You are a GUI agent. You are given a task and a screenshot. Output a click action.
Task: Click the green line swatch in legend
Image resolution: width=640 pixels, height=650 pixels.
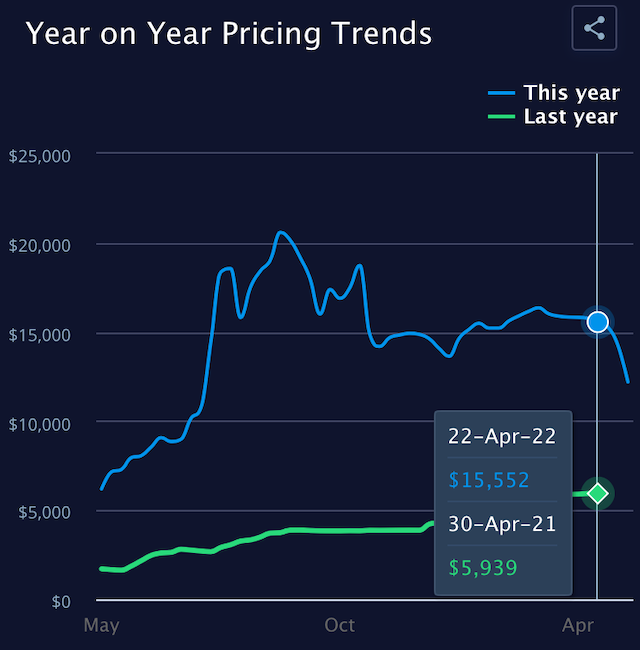506,117
